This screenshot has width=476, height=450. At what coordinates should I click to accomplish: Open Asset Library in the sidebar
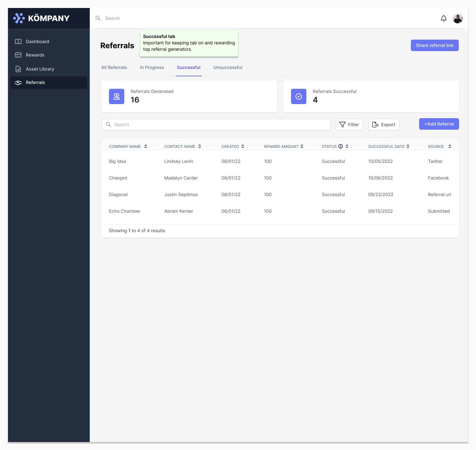40,69
